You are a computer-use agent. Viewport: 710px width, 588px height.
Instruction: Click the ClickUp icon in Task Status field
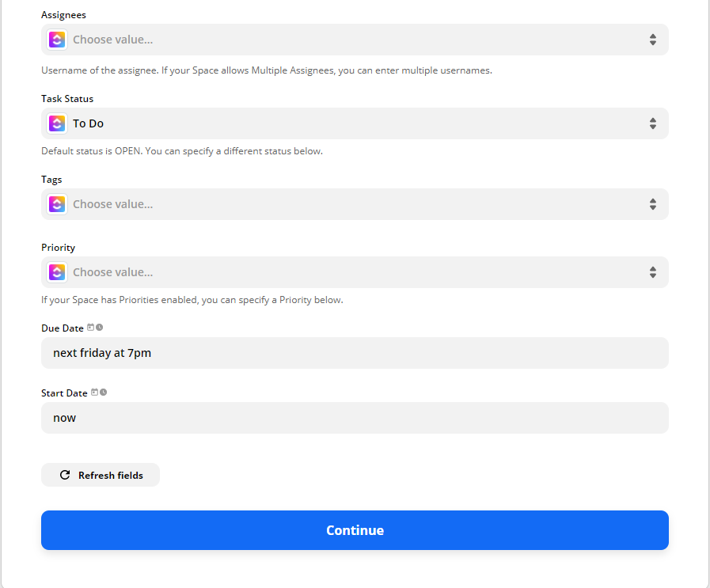tap(57, 123)
